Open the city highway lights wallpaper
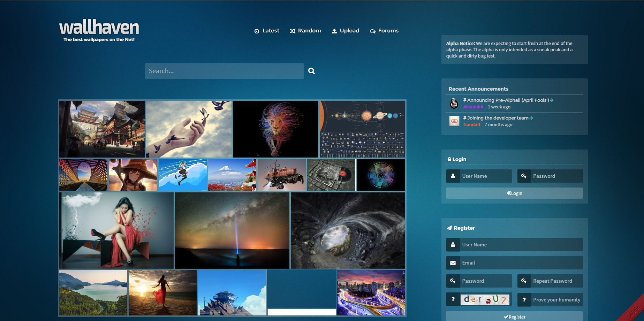Image resolution: width=644 pixels, height=321 pixels. click(371, 293)
